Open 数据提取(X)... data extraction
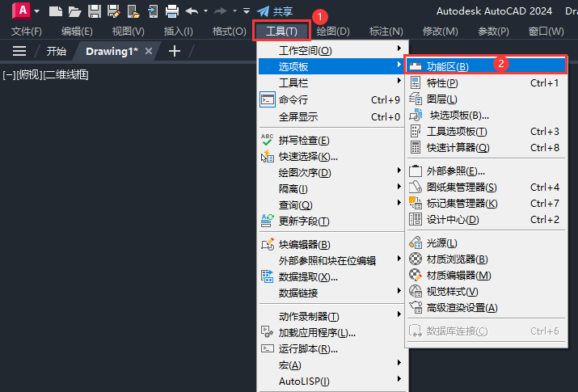 (331, 277)
